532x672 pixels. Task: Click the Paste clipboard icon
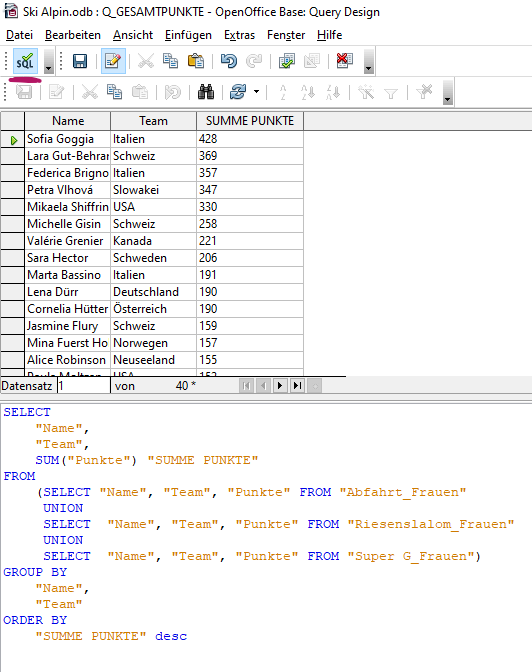[196, 61]
